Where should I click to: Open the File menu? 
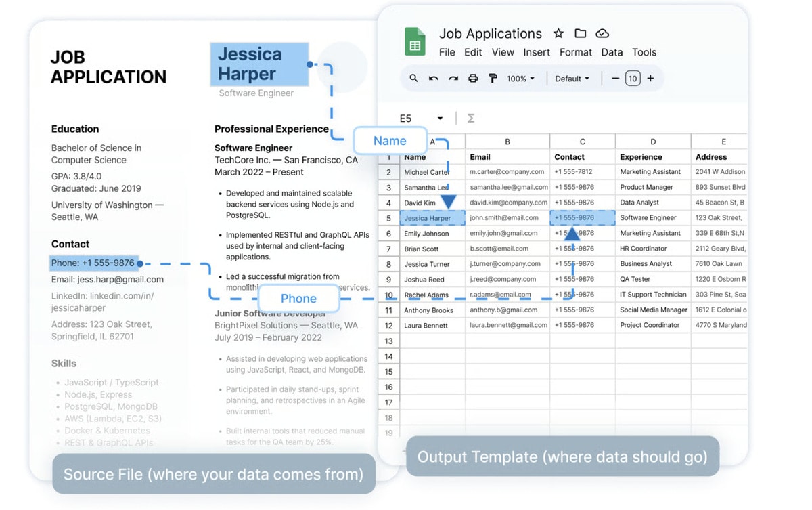pyautogui.click(x=447, y=52)
